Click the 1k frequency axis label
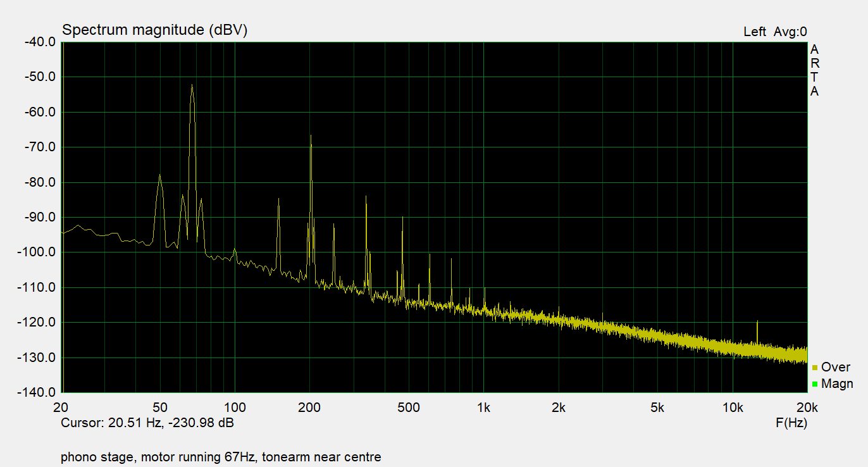Viewport: 868px width, 467px height. point(483,407)
